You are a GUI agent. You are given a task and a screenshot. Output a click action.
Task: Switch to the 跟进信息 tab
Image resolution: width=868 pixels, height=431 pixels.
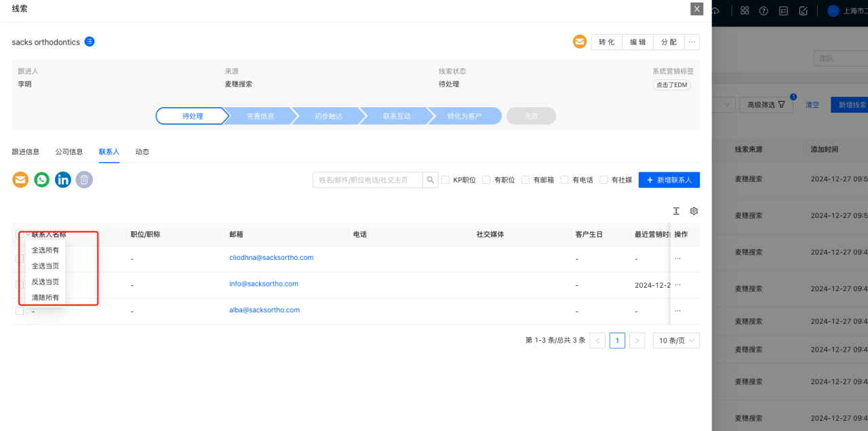coord(26,152)
